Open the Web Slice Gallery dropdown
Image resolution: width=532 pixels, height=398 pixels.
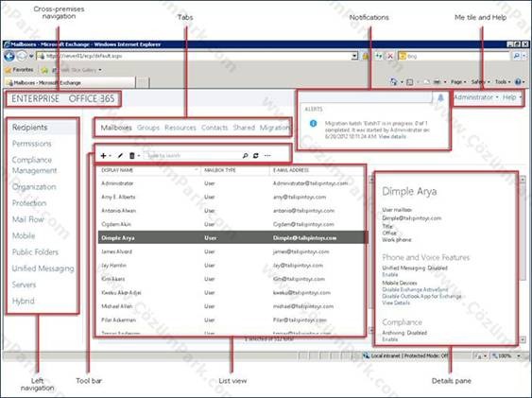point(100,70)
